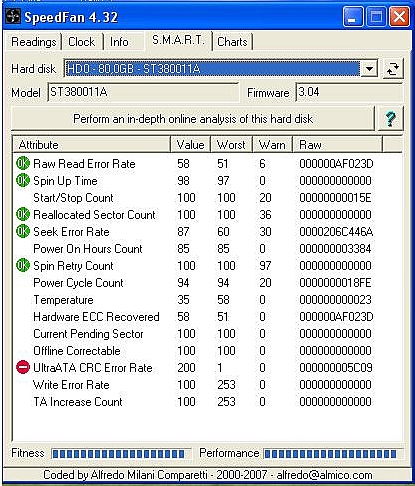This screenshot has width=415, height=486.
Task: Click raw value 000000003384
Action: click(x=335, y=249)
